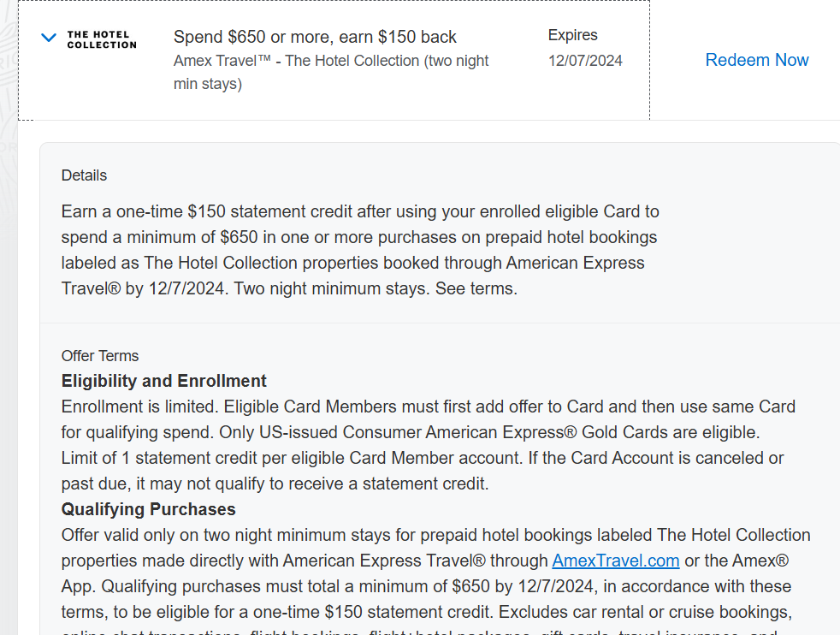Click the downward-pointing expander arrow
This screenshot has height=635, width=840.
tap(48, 38)
